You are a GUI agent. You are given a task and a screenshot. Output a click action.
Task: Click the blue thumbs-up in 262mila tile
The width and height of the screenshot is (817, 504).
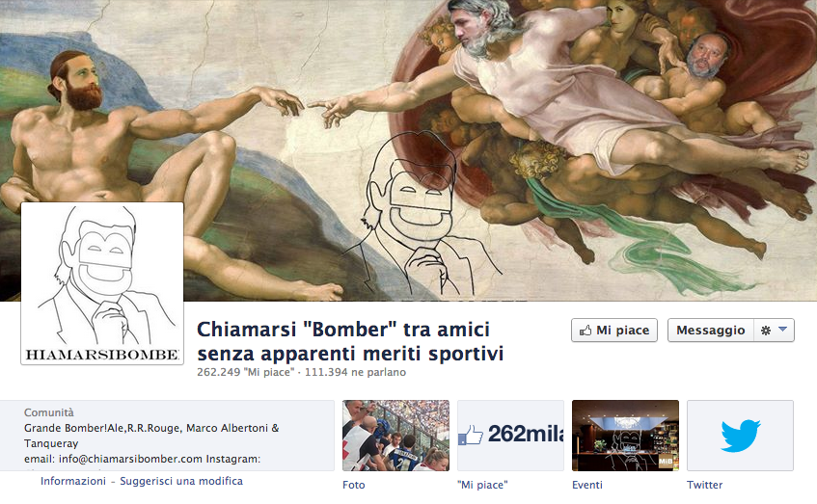click(471, 435)
